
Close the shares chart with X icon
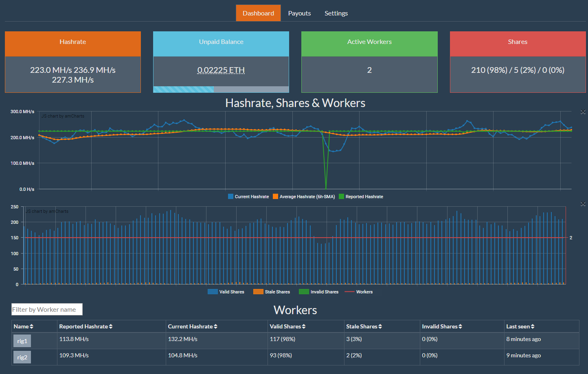coord(583,204)
